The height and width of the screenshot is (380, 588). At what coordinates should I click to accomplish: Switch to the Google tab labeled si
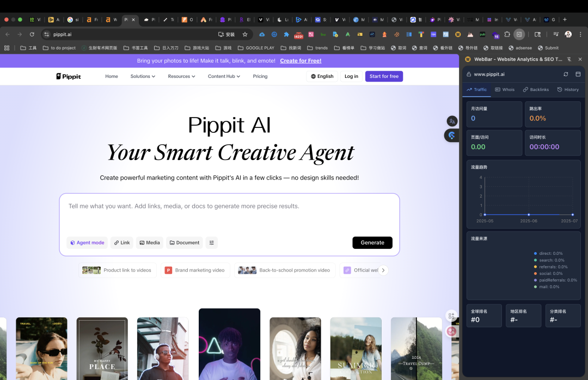73,20
